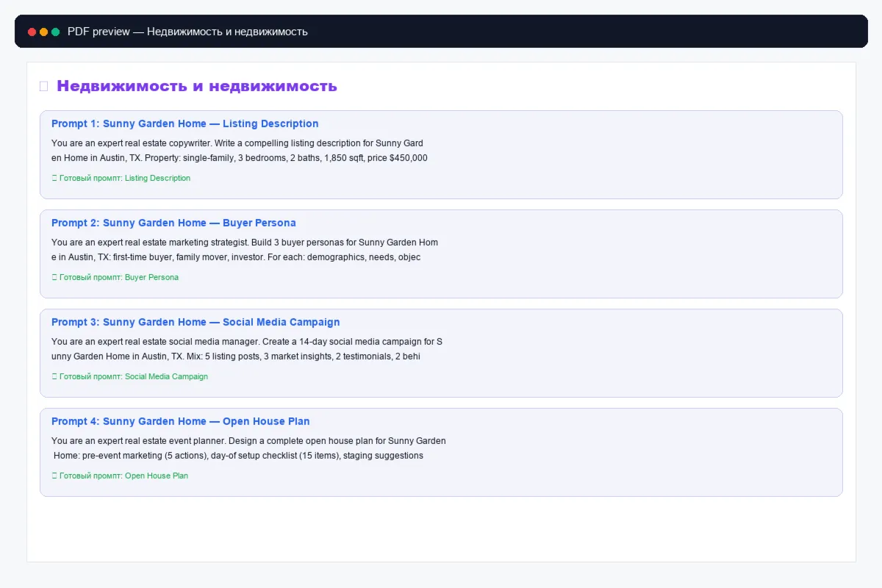
Task: Click the line mentioning '5 listing posts, 3 market insights'
Action: coord(235,356)
